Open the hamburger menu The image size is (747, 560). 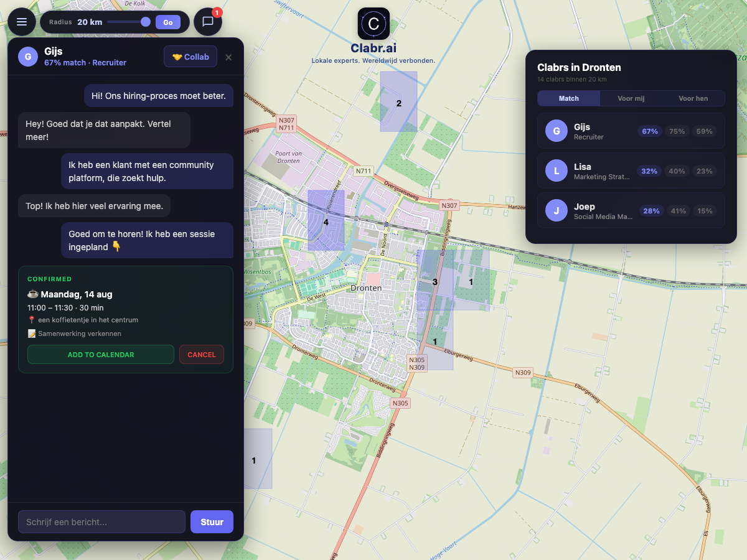click(22, 21)
